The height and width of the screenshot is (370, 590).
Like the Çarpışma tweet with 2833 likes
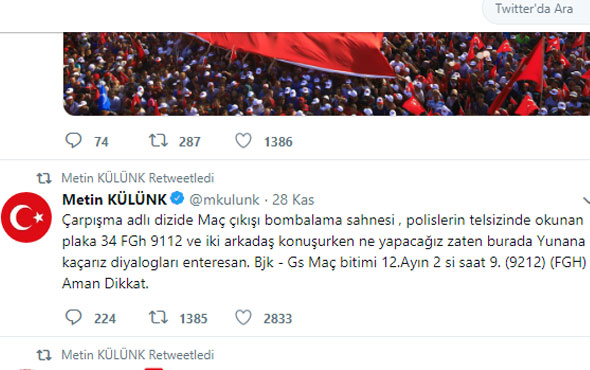243,317
